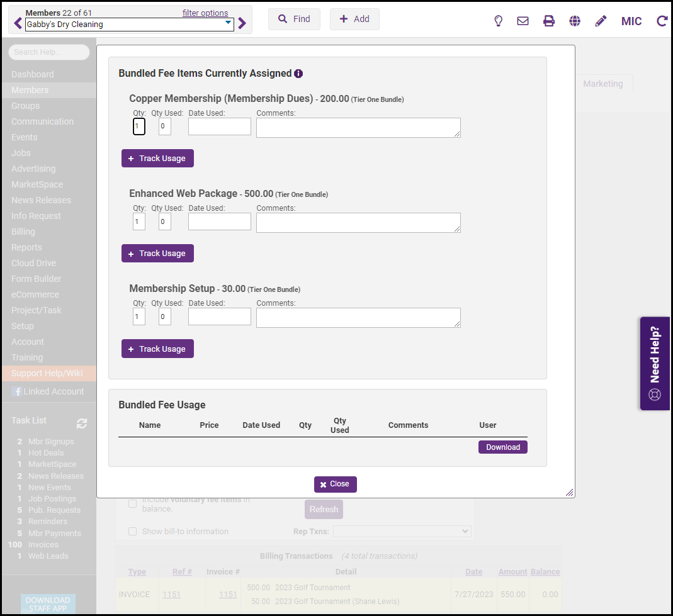673x616 pixels.
Task: Toggle Include Voluntary fee items checkbox
Action: pos(132,503)
